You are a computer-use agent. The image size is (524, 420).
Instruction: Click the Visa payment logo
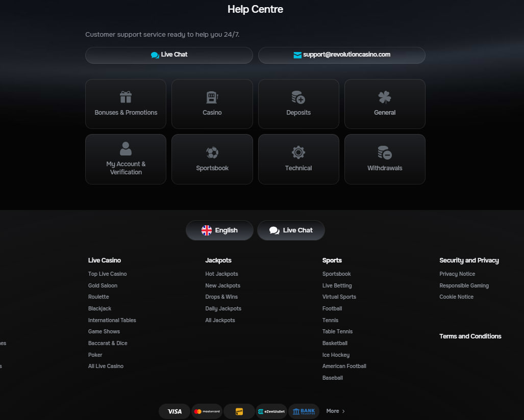pyautogui.click(x=174, y=411)
